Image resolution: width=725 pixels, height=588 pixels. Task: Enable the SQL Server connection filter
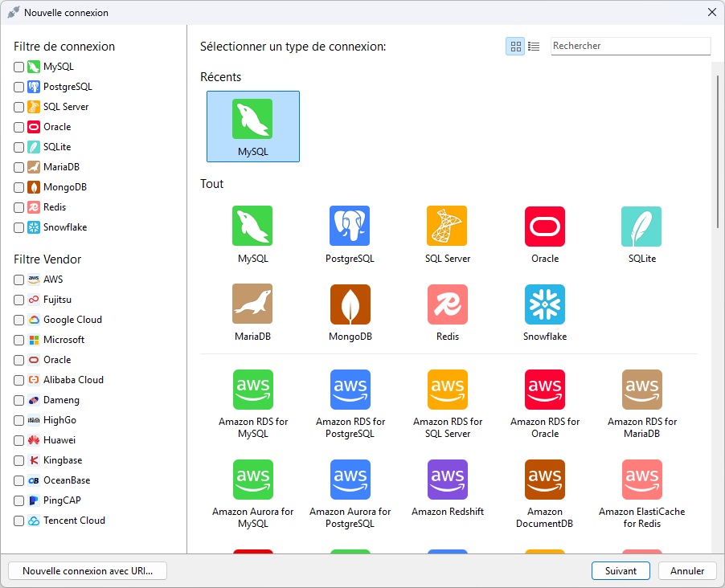coord(19,108)
